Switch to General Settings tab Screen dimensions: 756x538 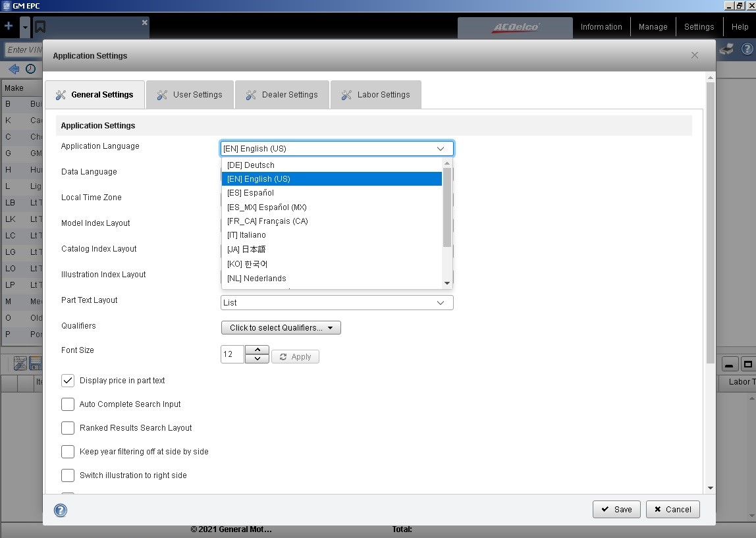pyautogui.click(x=95, y=94)
